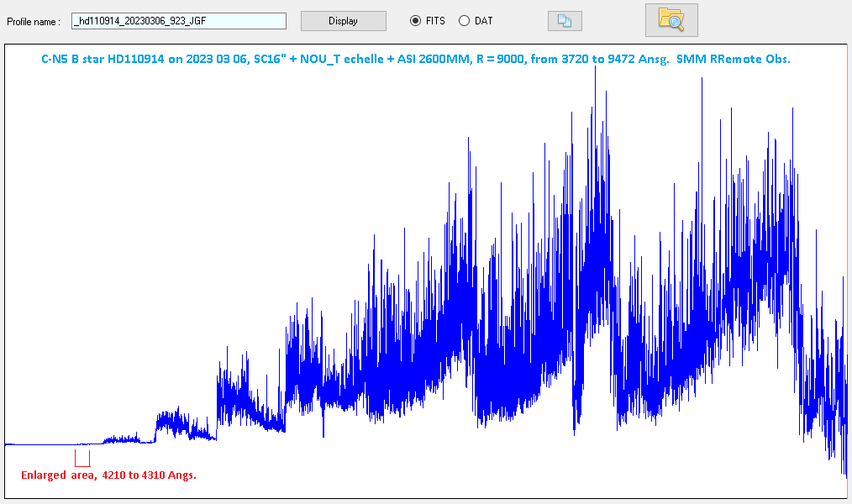Click the 'Profile name :' label

(34, 21)
